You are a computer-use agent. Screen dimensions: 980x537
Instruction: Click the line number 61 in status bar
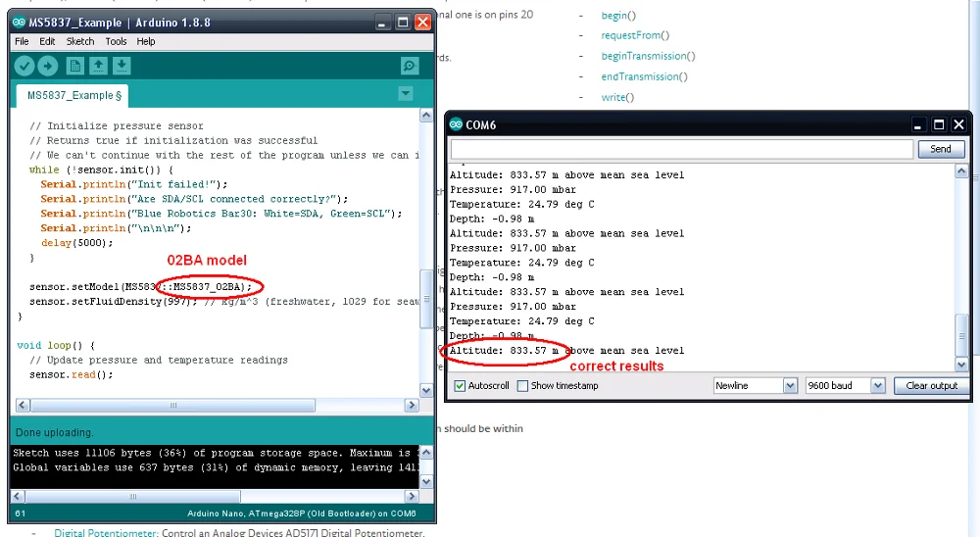[21, 513]
